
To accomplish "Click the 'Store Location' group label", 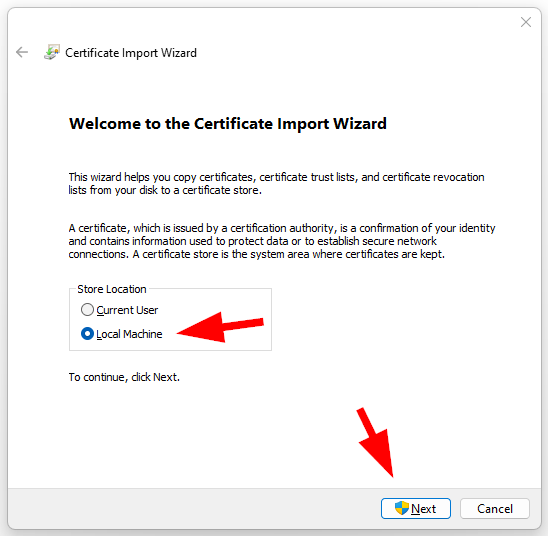I will coord(112,289).
